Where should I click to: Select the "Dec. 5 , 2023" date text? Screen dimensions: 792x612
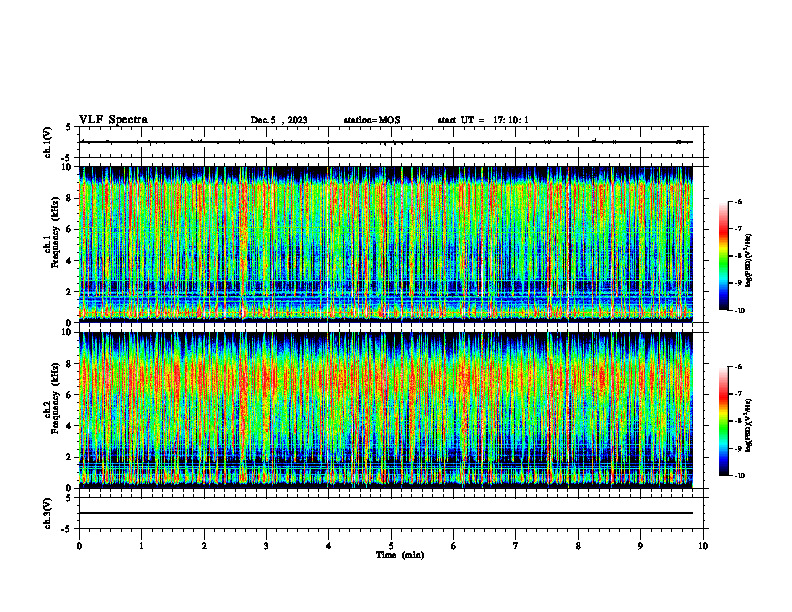tap(279, 120)
